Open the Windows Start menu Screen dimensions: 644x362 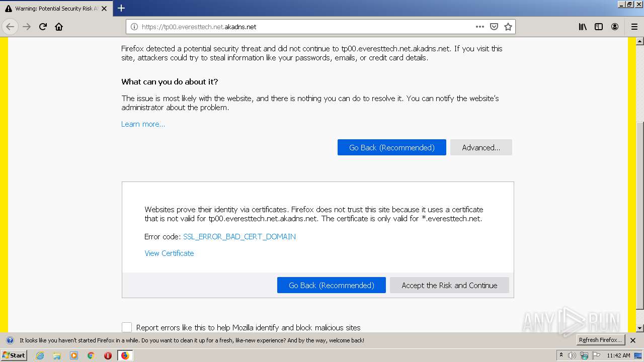[x=14, y=355]
